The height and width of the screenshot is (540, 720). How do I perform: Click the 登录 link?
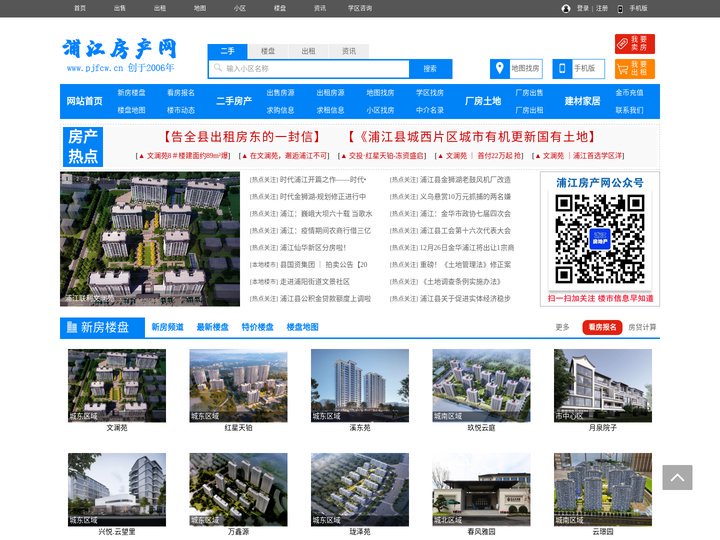[x=583, y=8]
